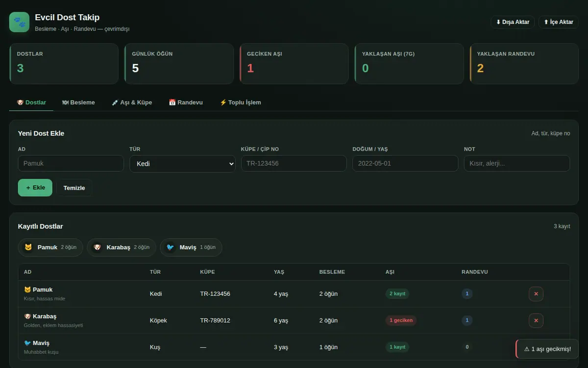
Task: Click the Dostlar stat card
Action: 64,64
